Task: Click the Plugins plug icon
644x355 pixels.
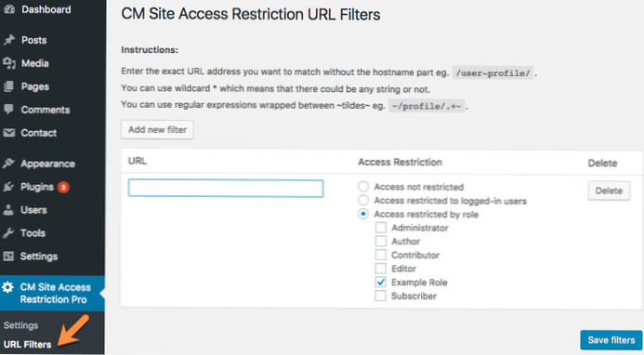Action: [x=8, y=187]
